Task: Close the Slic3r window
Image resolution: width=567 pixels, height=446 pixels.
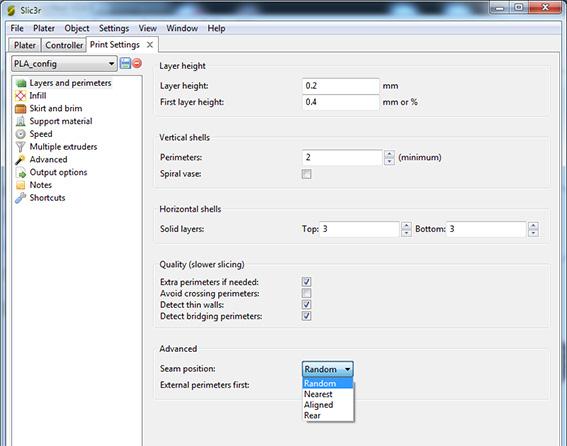Action: [545, 8]
